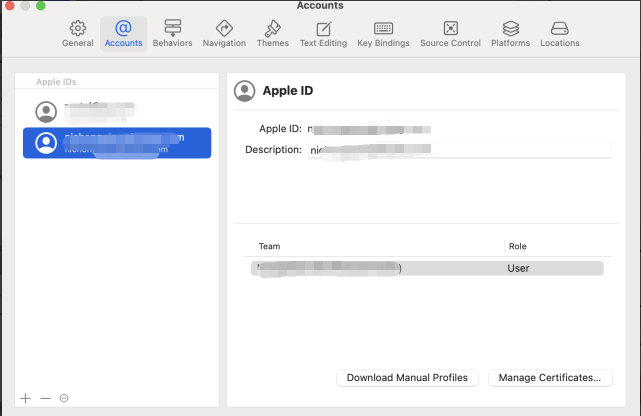Screen dimensions: 641x416
Task: Click Download Manual Profiles button
Action: [407, 378]
